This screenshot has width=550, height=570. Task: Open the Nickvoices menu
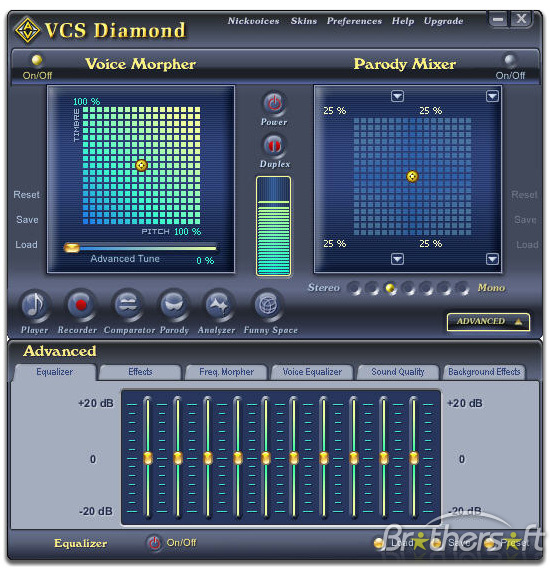pyautogui.click(x=253, y=21)
